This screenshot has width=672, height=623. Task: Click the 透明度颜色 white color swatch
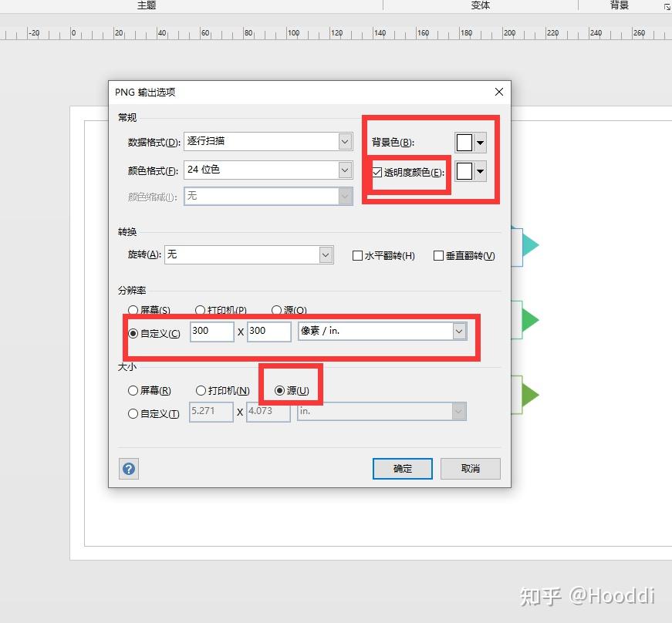[x=464, y=172]
